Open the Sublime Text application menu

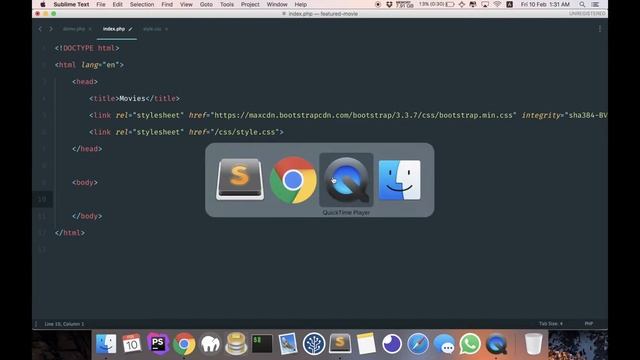coord(71,4)
